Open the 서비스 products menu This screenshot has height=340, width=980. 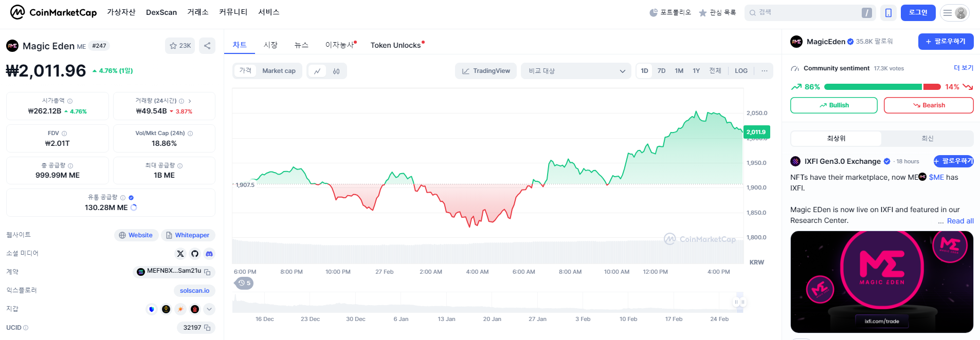tap(269, 12)
